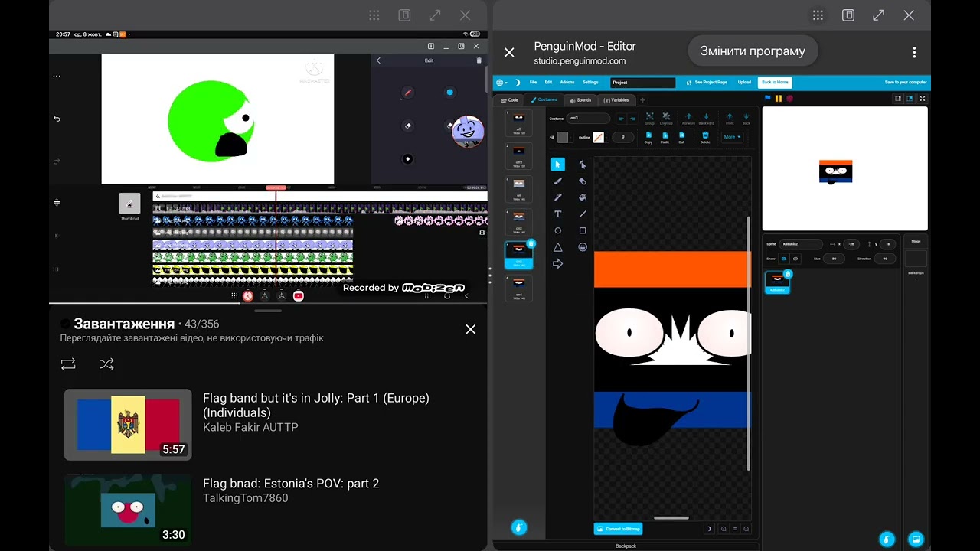Click Save to your computer

[x=906, y=83]
